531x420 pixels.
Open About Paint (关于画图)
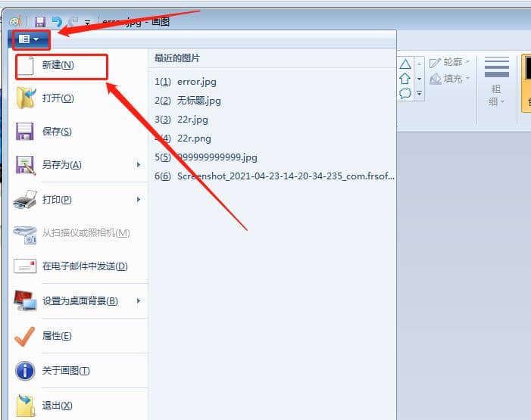point(80,371)
